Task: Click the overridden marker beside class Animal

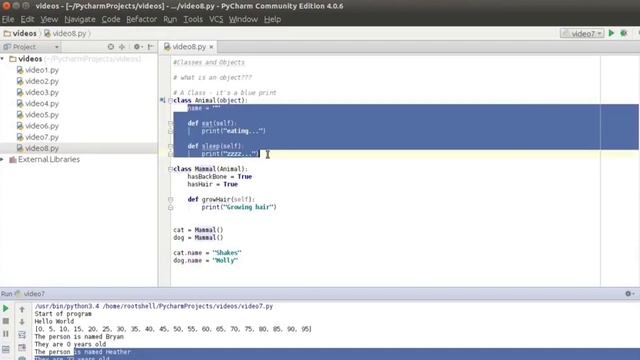Action: pos(162,100)
